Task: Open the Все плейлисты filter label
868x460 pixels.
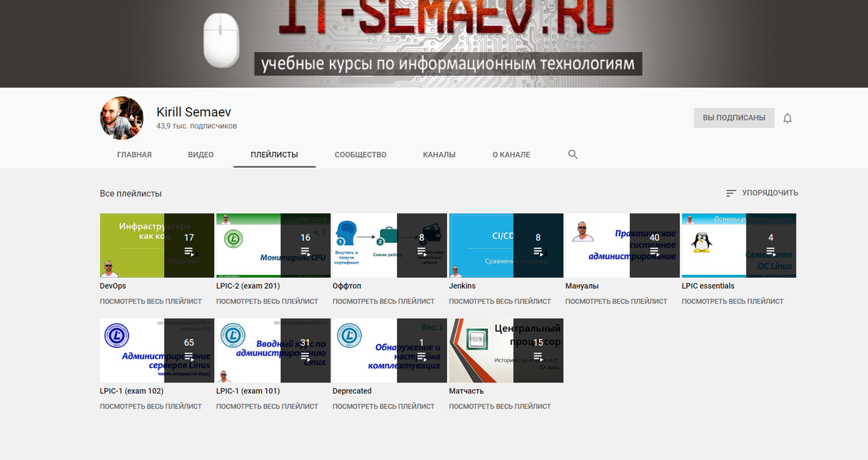Action: pos(131,194)
